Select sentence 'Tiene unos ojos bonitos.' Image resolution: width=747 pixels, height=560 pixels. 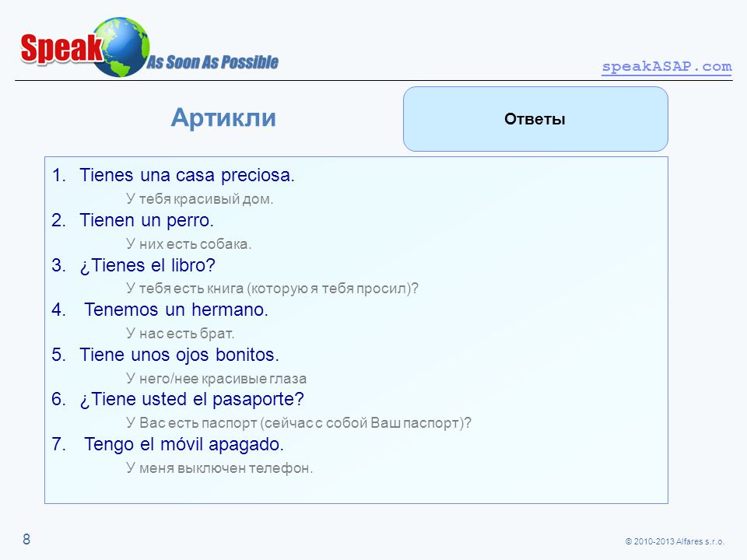tap(179, 355)
